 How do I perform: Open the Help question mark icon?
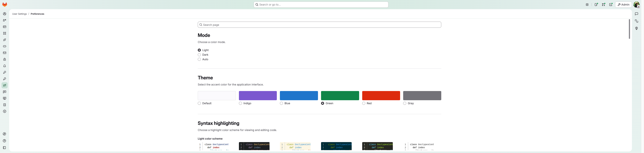[5, 141]
